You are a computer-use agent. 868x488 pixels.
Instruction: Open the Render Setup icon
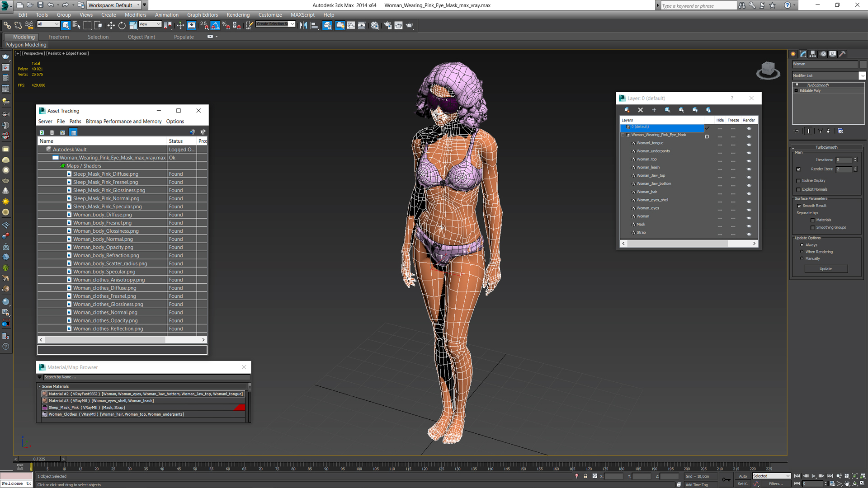pos(387,25)
